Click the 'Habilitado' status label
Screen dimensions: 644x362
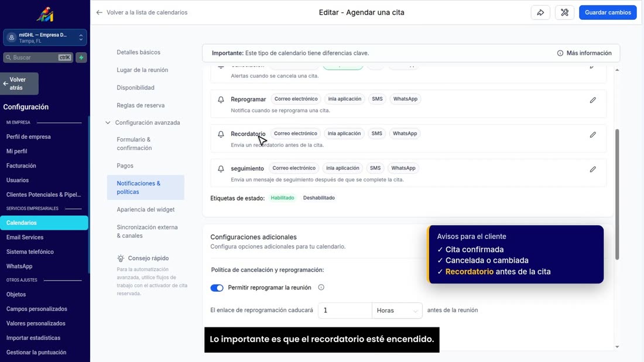coord(282,198)
